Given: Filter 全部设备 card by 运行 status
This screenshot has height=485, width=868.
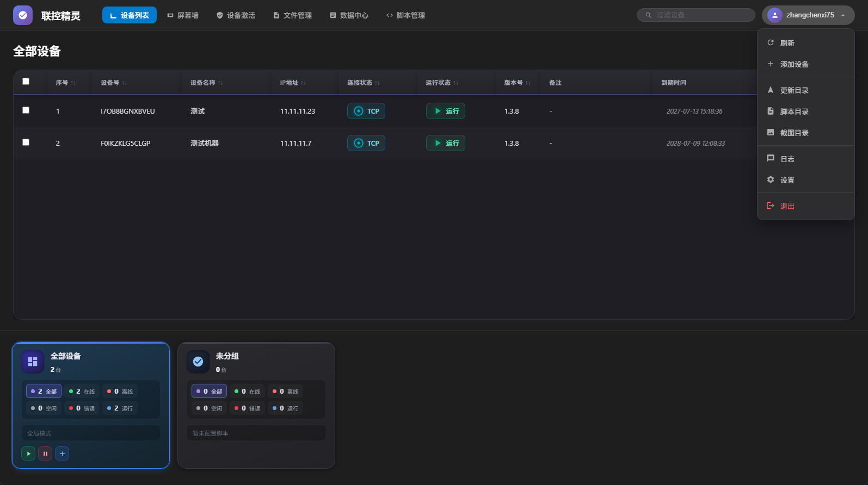Looking at the screenshot, I should [x=120, y=408].
